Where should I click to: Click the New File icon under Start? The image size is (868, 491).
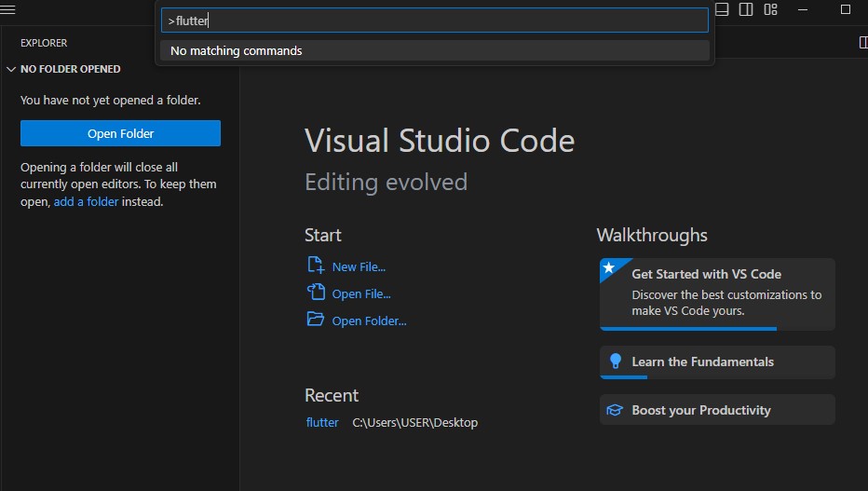(x=316, y=266)
